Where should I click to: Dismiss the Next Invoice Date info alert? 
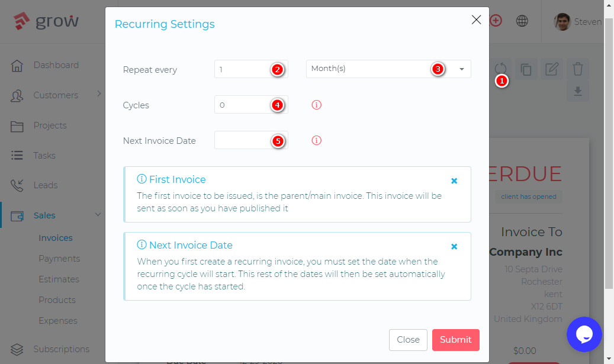[x=454, y=247]
